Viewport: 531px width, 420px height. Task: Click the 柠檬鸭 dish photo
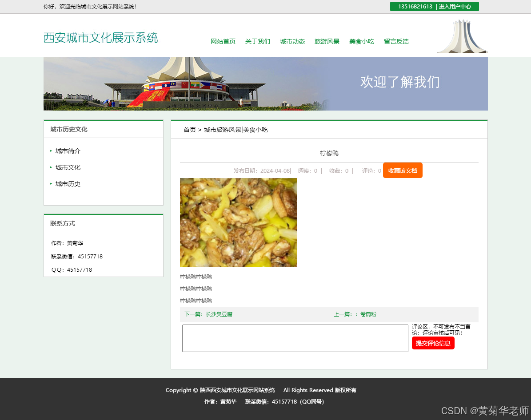tap(239, 222)
